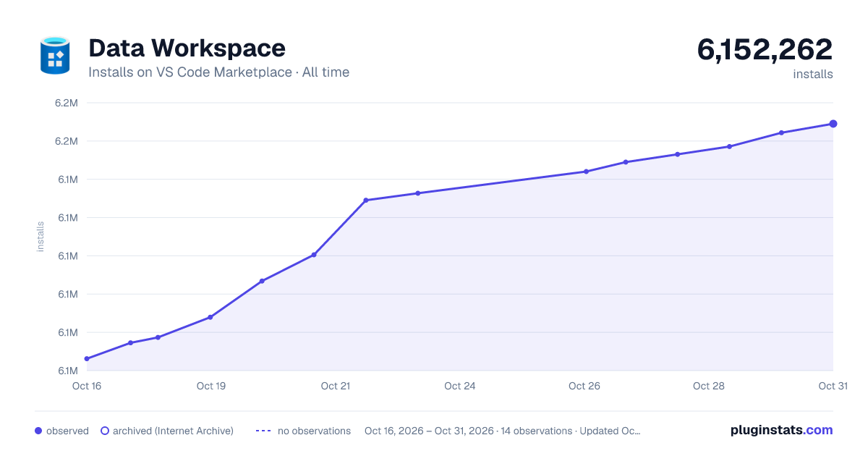Select the peak data point just after Oct 21

tap(366, 200)
